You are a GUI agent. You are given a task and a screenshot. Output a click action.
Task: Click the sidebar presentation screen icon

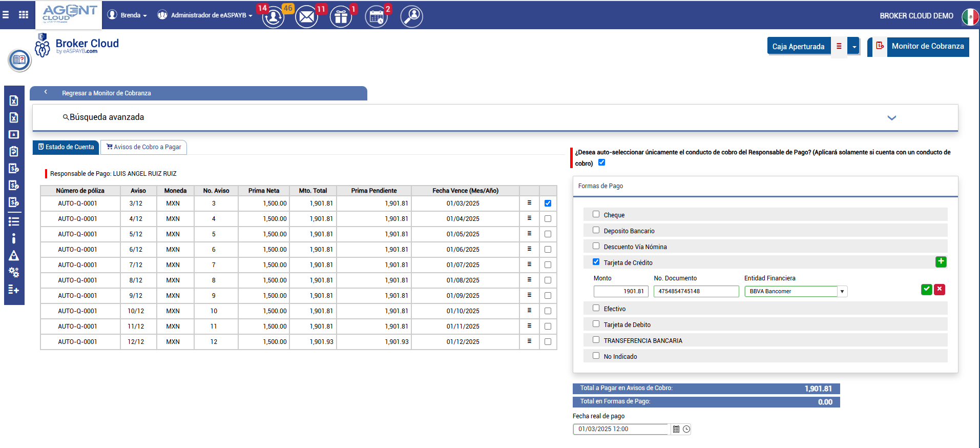point(14,134)
